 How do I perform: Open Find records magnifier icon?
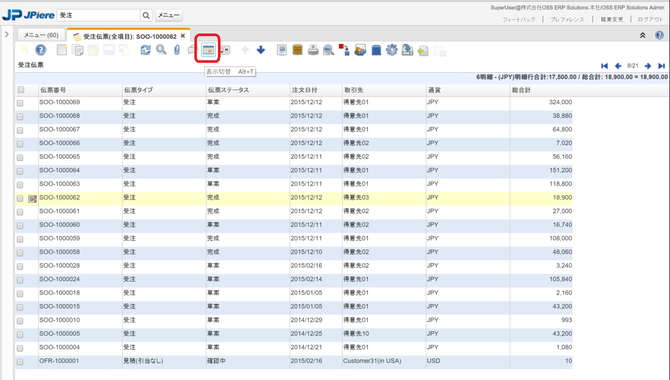coord(161,50)
